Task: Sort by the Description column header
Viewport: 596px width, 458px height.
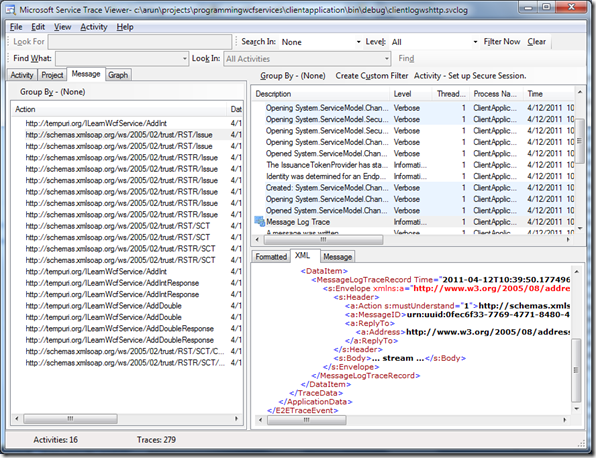Action: (x=320, y=94)
